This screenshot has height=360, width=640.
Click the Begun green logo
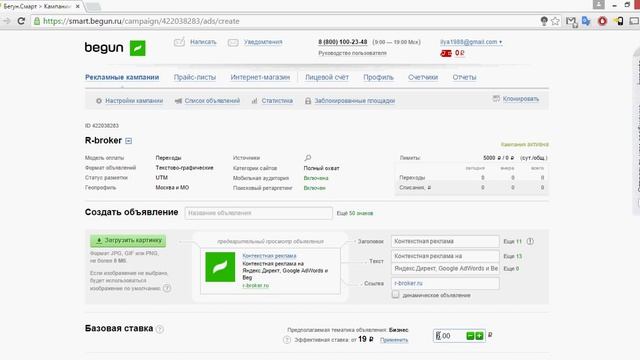click(138, 48)
